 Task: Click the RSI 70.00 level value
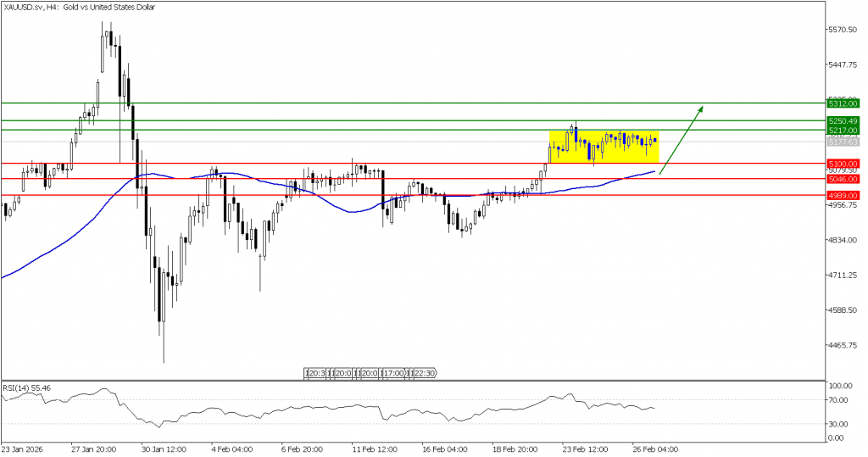point(839,398)
